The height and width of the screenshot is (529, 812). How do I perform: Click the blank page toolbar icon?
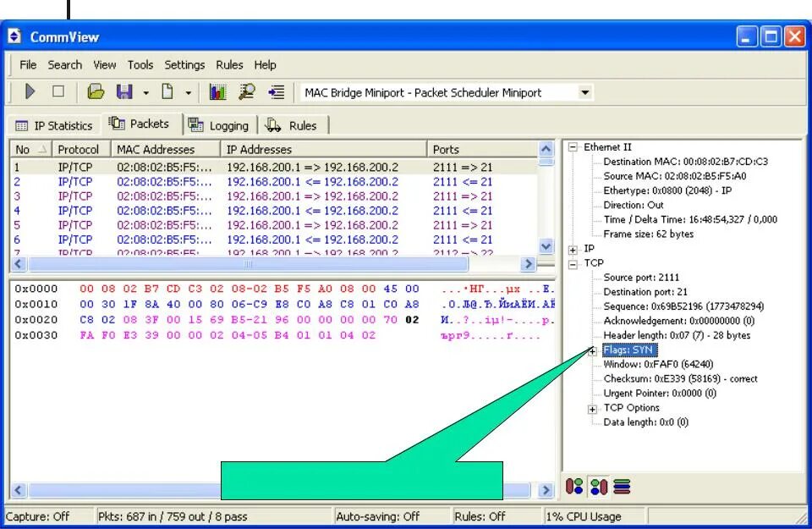pos(167,91)
